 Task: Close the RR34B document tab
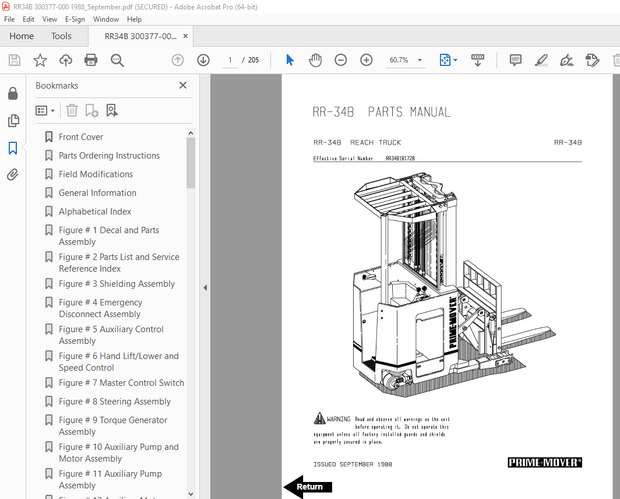point(185,36)
